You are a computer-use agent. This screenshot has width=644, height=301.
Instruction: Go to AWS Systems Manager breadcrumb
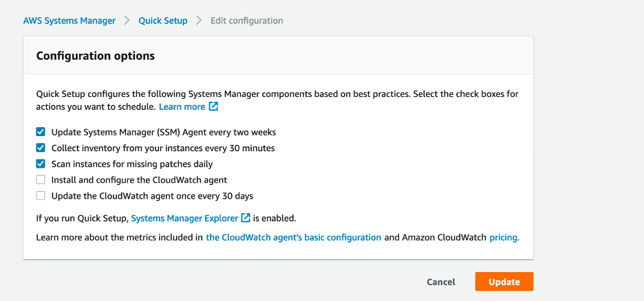pyautogui.click(x=69, y=21)
